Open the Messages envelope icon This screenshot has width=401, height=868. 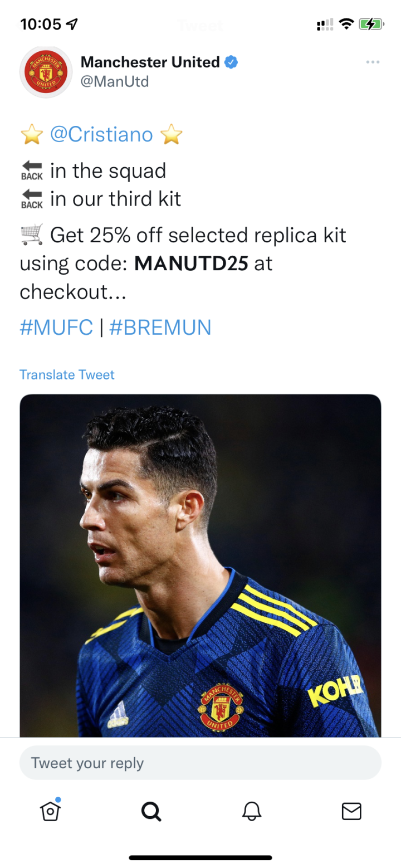[x=351, y=811]
